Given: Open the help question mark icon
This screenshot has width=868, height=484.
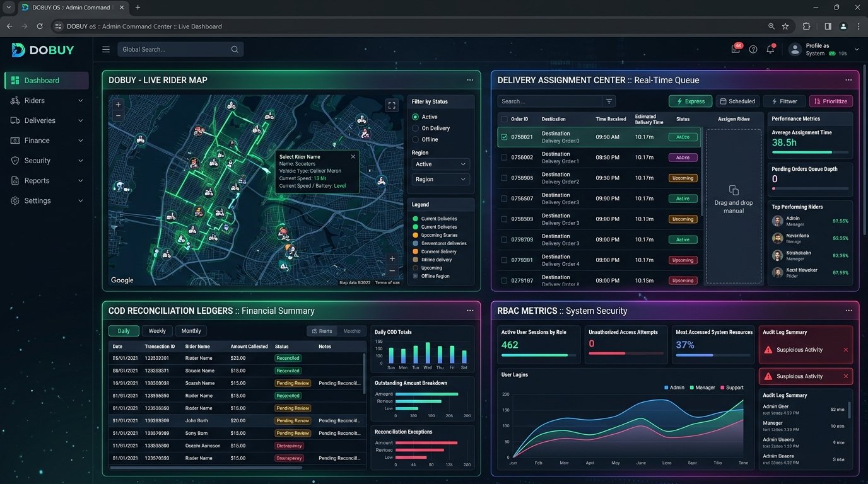Looking at the screenshot, I should [753, 49].
